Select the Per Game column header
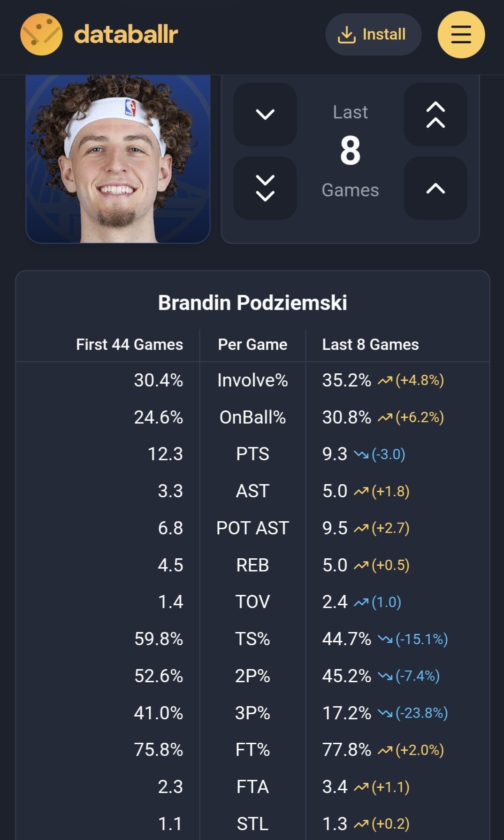 [252, 345]
